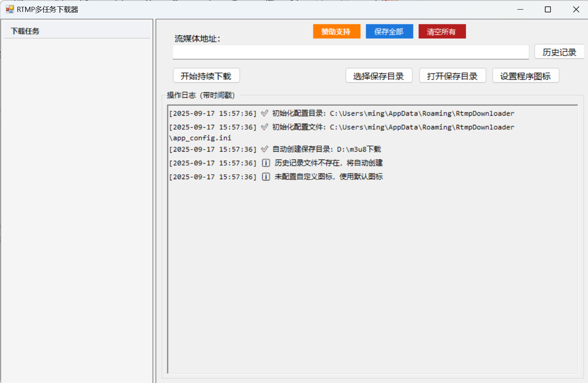Click checkmark icon on 初始化配置目录 log line

[264, 113]
